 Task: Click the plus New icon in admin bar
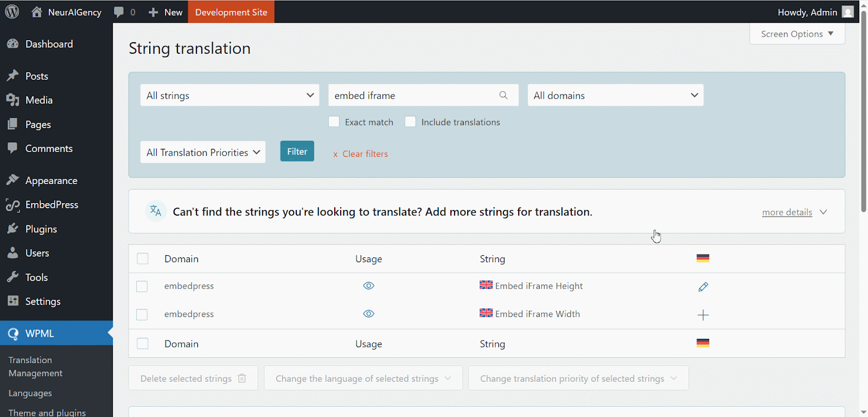(x=154, y=12)
